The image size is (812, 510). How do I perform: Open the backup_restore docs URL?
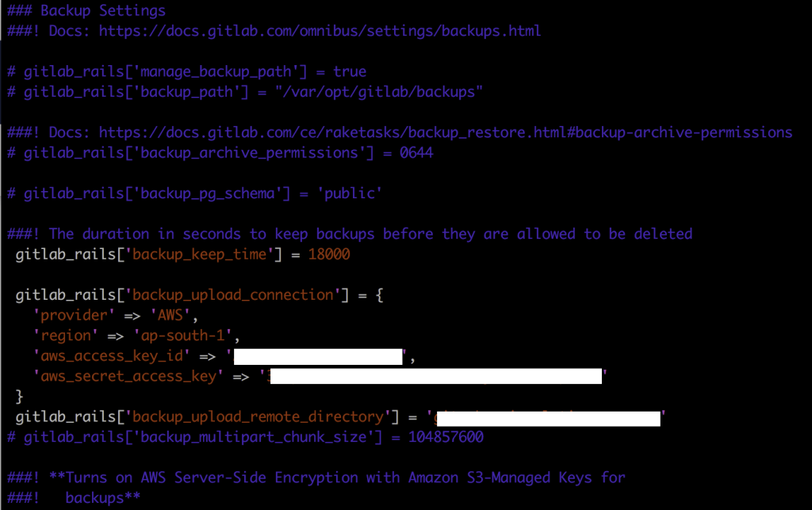[445, 132]
